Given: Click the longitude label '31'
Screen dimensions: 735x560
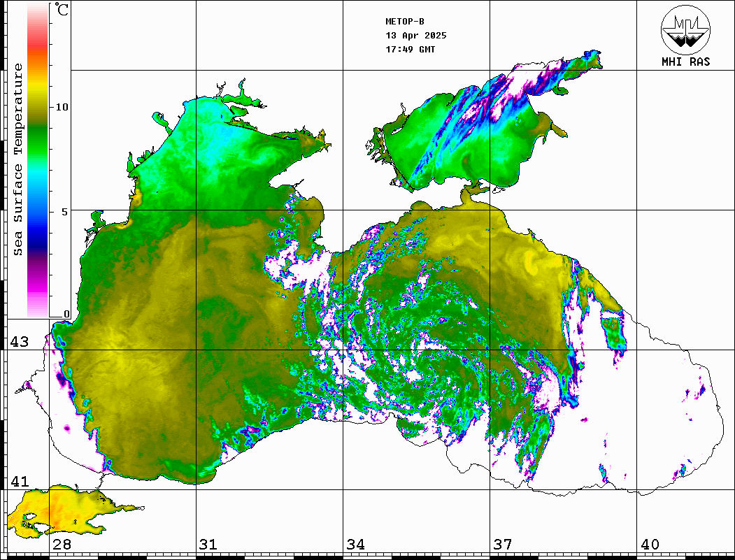Looking at the screenshot, I should [208, 544].
